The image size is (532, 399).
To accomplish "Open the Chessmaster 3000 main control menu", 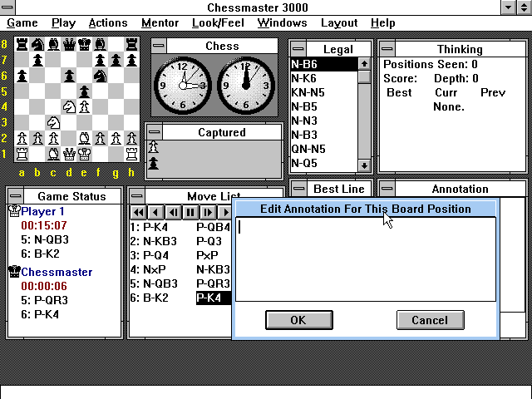I will 7,7.
